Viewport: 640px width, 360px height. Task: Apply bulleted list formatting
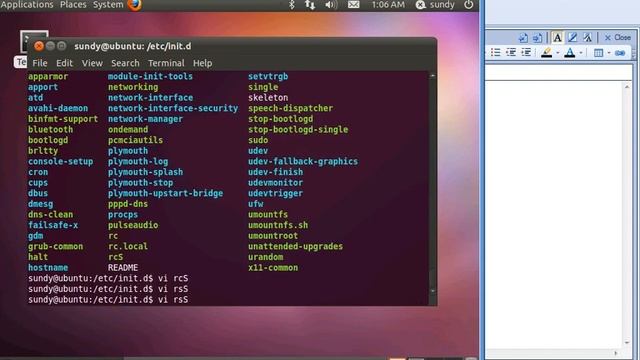click(x=496, y=52)
